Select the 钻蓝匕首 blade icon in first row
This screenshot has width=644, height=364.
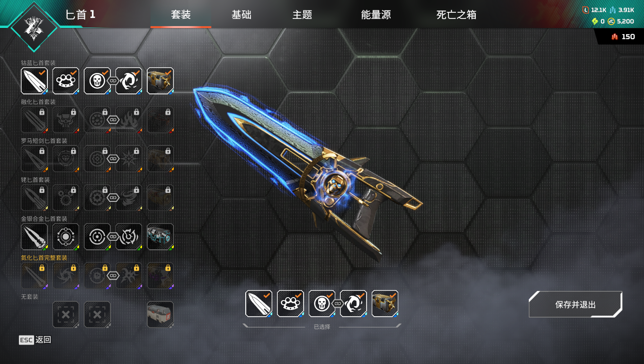(x=35, y=81)
